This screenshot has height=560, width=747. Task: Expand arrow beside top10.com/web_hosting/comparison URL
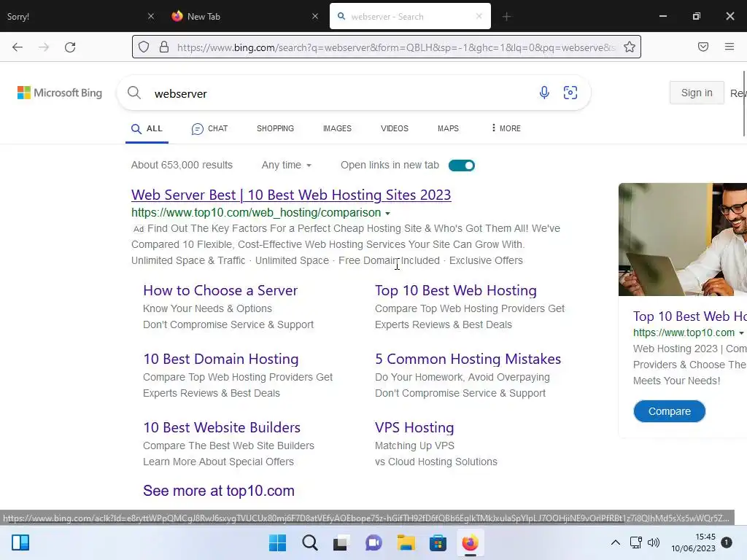(388, 214)
